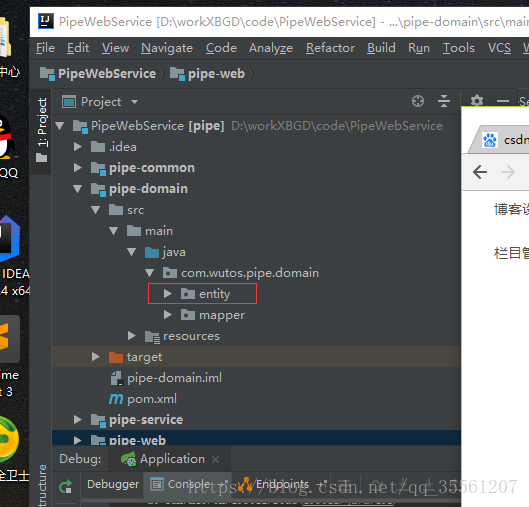Open the QQ penguin desktop icon
This screenshot has height=507, width=529.
(7, 138)
